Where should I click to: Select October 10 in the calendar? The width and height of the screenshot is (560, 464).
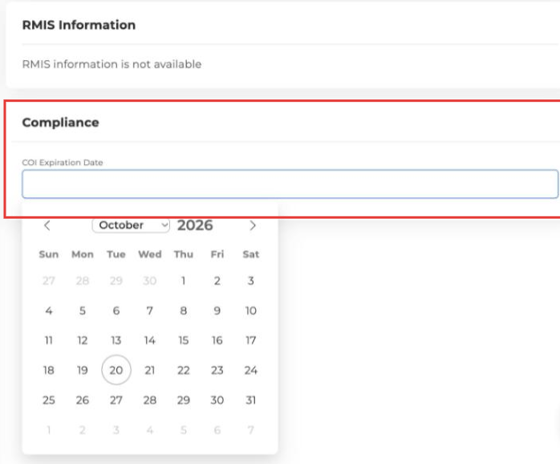251,310
